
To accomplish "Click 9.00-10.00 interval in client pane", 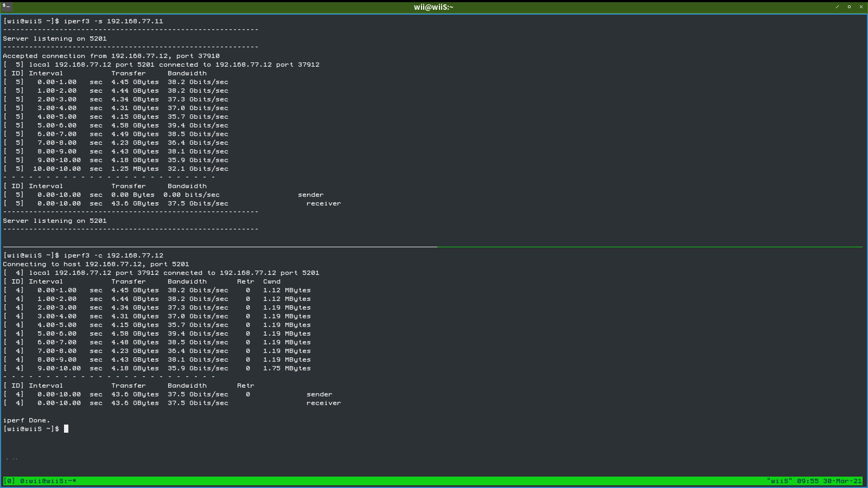I will tap(59, 368).
